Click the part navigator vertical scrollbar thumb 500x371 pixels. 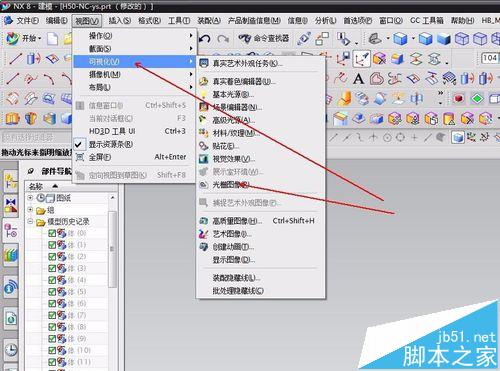point(112,249)
